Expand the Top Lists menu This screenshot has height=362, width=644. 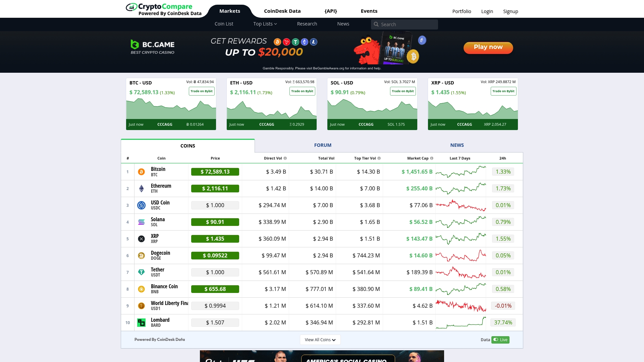(x=265, y=24)
